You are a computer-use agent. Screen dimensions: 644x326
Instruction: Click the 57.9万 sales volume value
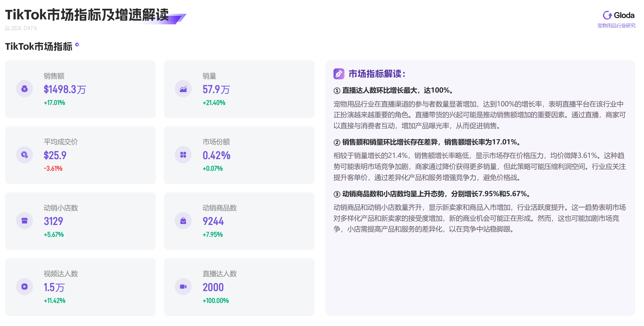(x=216, y=89)
